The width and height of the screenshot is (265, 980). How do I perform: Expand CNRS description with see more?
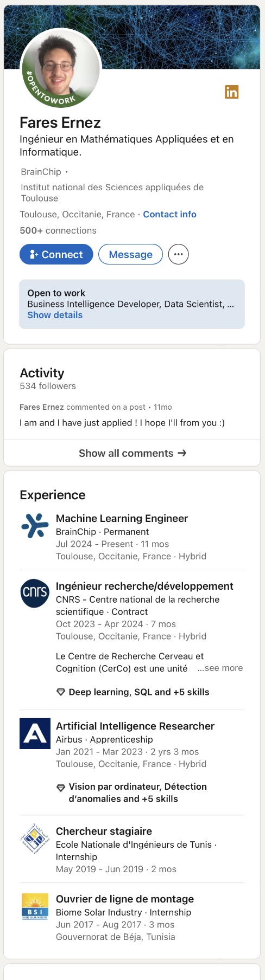pyautogui.click(x=220, y=668)
